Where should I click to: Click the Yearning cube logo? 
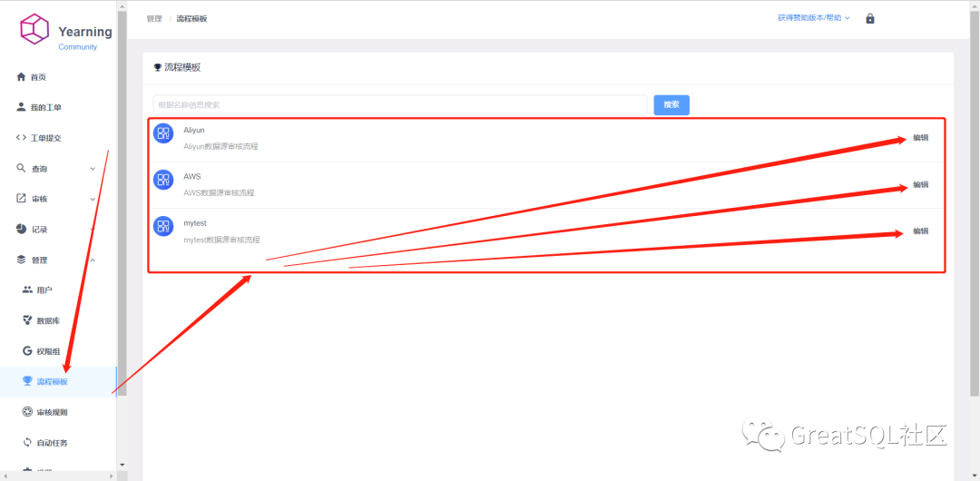click(x=34, y=30)
